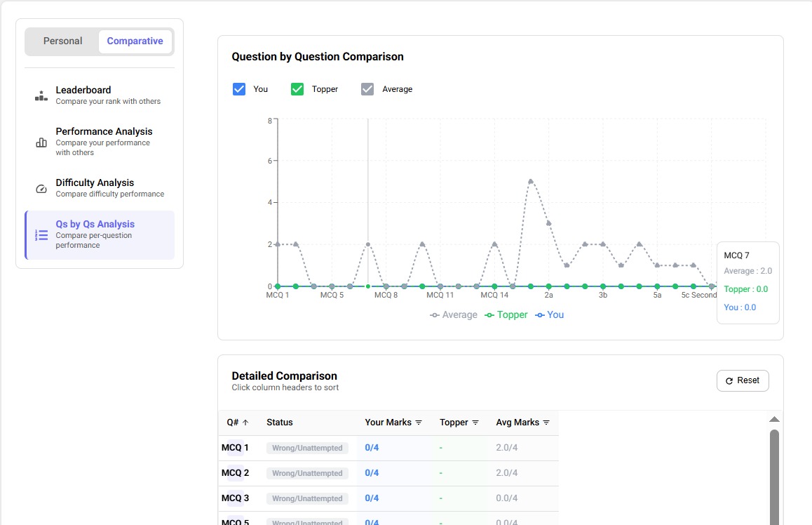This screenshot has width=812, height=525.
Task: Sort table by Q# column header
Action: [238, 423]
